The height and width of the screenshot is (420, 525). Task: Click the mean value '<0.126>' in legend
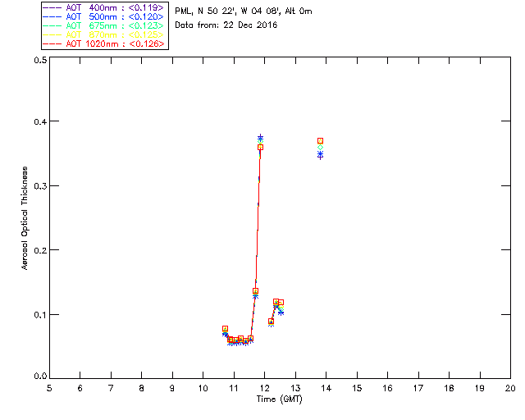click(146, 43)
